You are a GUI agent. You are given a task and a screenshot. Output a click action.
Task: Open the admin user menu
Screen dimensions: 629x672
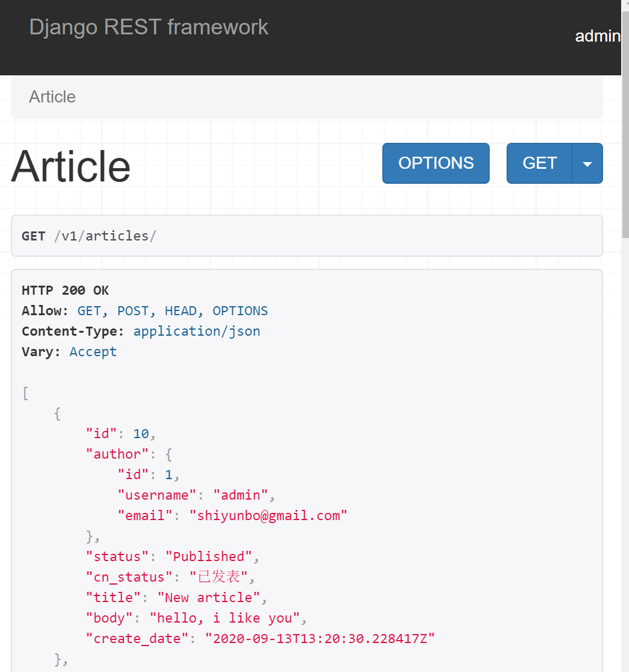pyautogui.click(x=598, y=36)
